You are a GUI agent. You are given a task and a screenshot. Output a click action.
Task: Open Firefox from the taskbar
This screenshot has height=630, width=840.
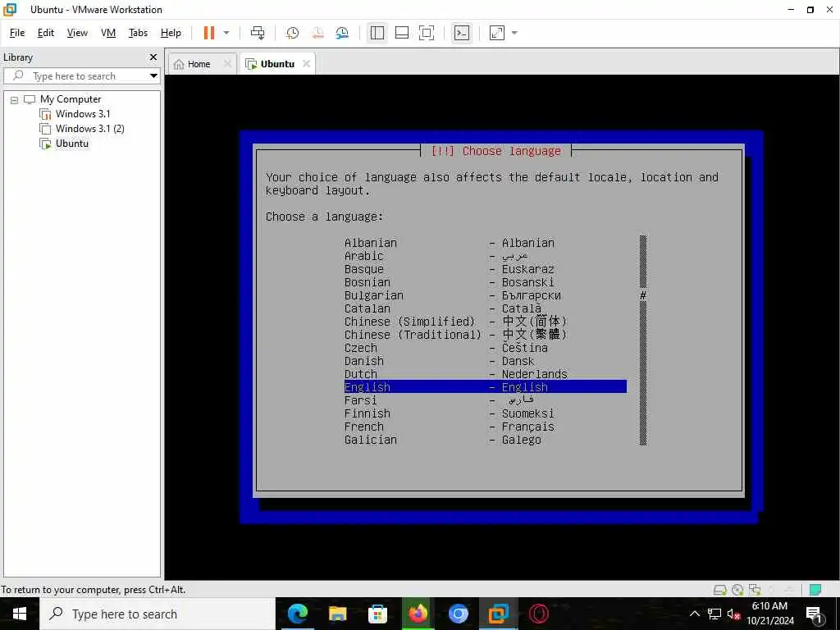(418, 614)
